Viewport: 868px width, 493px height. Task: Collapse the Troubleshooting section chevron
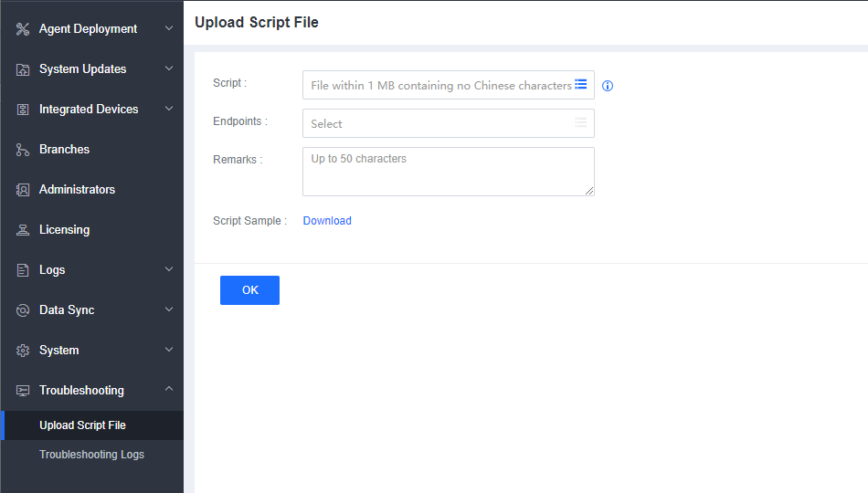click(169, 391)
